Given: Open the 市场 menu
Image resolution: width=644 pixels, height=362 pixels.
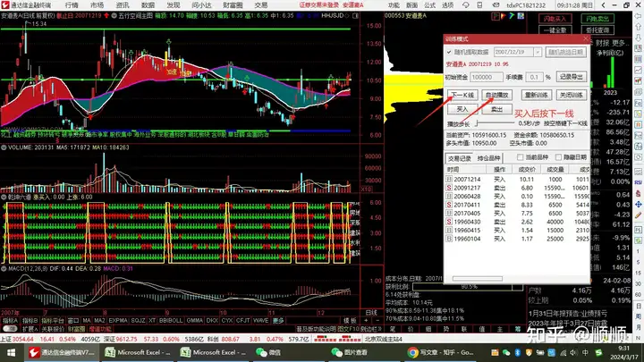Looking at the screenshot, I should click(x=97, y=5).
